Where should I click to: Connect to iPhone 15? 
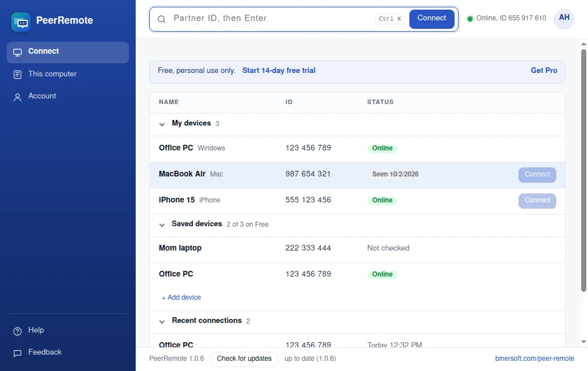tap(537, 201)
